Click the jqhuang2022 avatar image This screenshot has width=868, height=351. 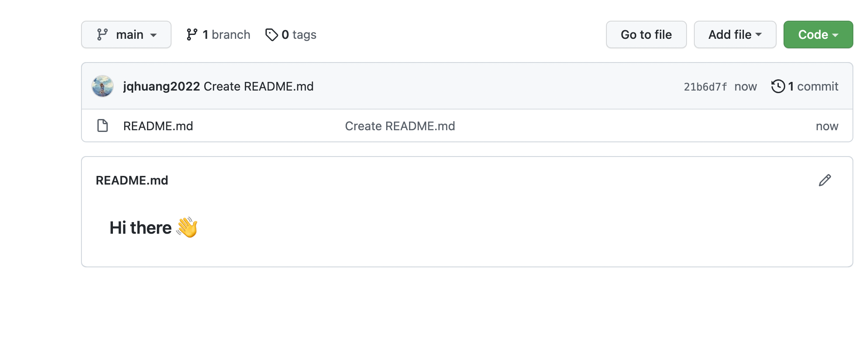[x=103, y=86]
